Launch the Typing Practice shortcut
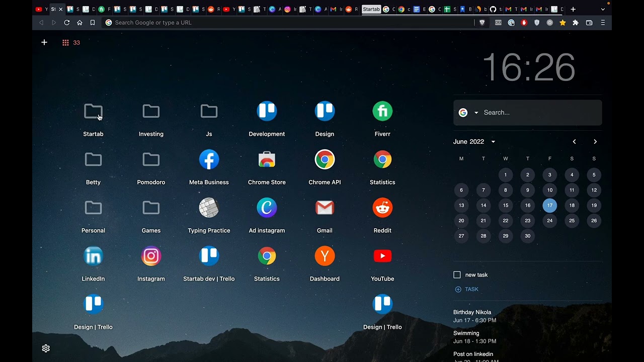This screenshot has width=644, height=362. [209, 208]
